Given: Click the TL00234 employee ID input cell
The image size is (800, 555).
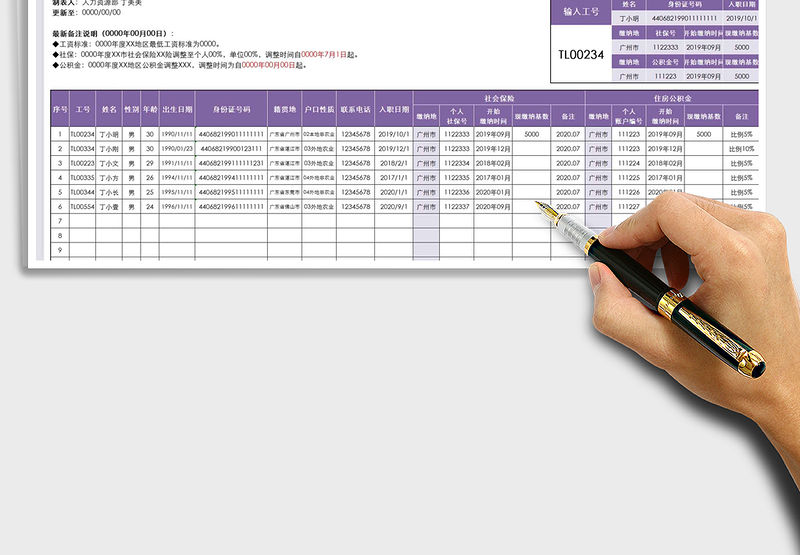Looking at the screenshot, I should click(580, 54).
